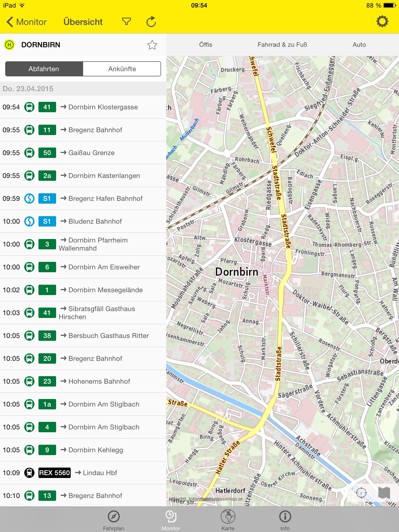Screen dimensions: 399x532
Task: Tap Klostergasse street label on map
Action: pos(253,242)
